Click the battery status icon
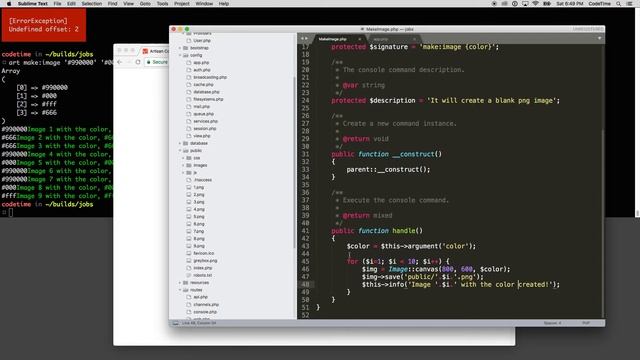Screen dimensions: 640x360 coord(547,4)
